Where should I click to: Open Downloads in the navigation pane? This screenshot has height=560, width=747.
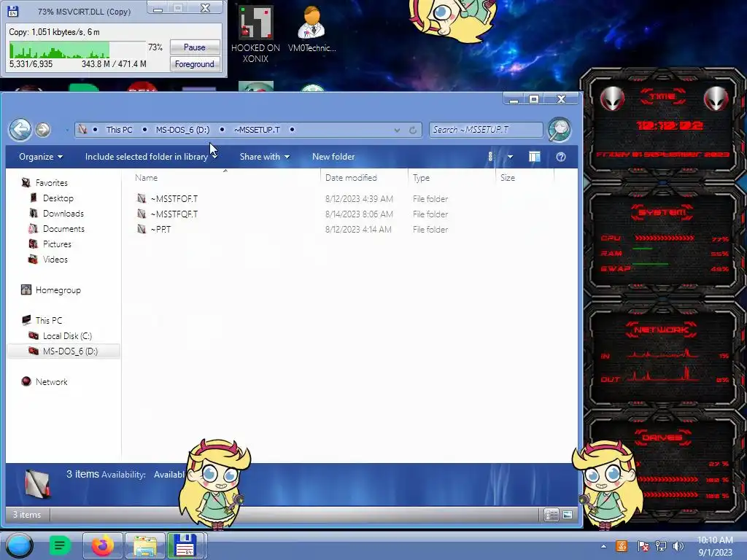[63, 214]
